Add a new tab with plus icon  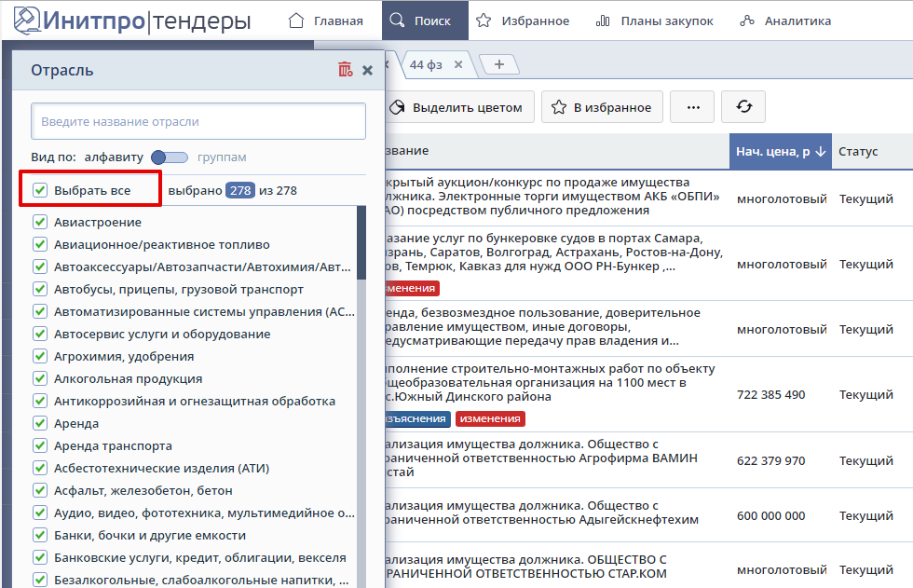tap(499, 64)
